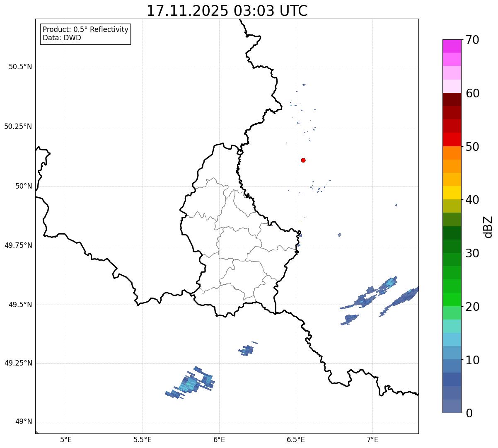Viewport: 498px width, 448px height.
Task: Click the '5°E' longitude label
Action: click(x=66, y=439)
